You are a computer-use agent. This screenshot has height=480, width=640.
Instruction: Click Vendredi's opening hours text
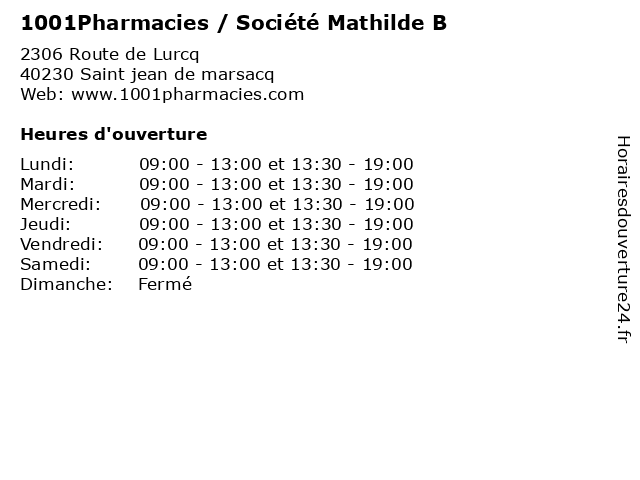point(275,244)
